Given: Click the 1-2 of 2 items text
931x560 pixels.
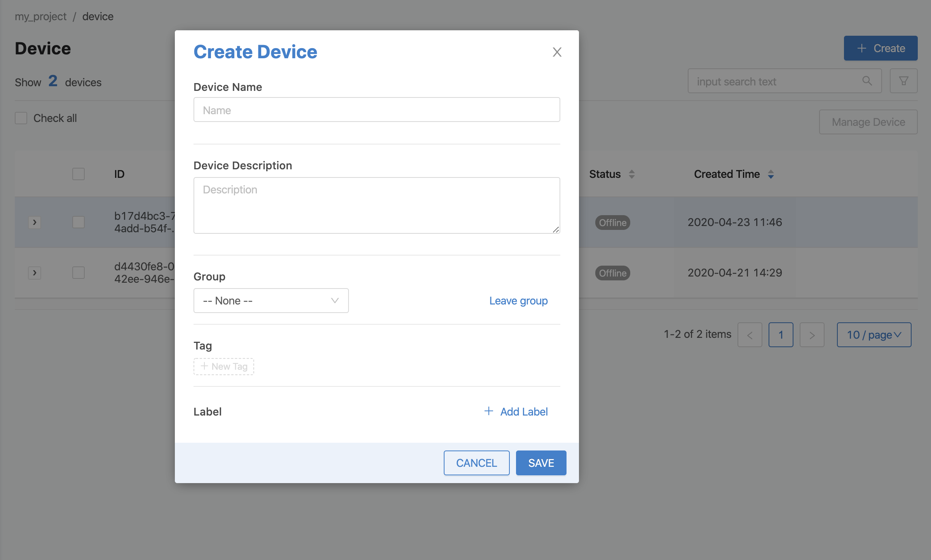Looking at the screenshot, I should (697, 334).
